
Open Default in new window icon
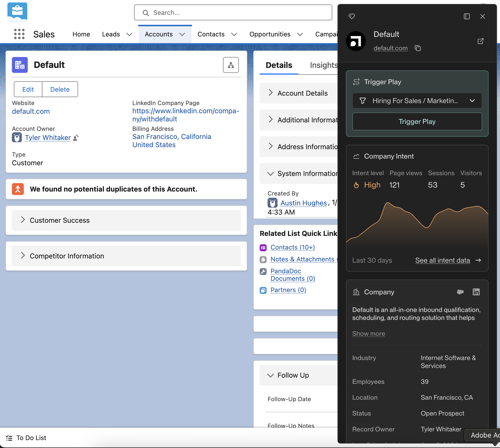(x=480, y=41)
